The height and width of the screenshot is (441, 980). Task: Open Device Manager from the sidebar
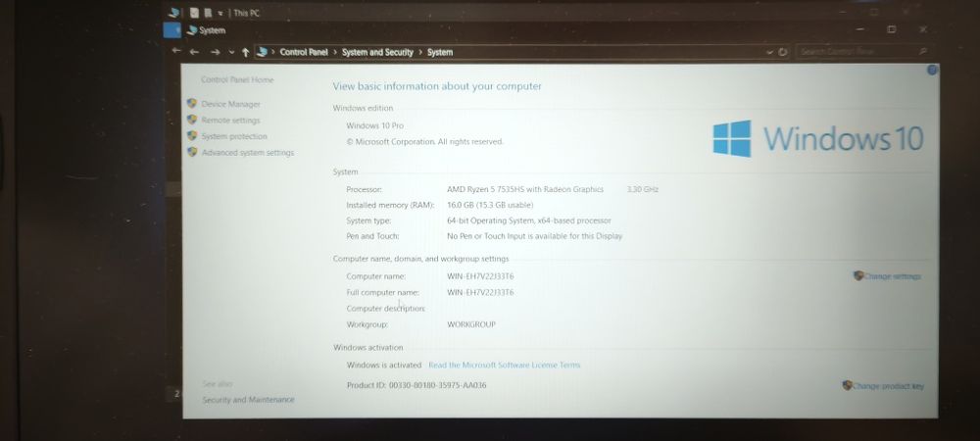coord(230,104)
